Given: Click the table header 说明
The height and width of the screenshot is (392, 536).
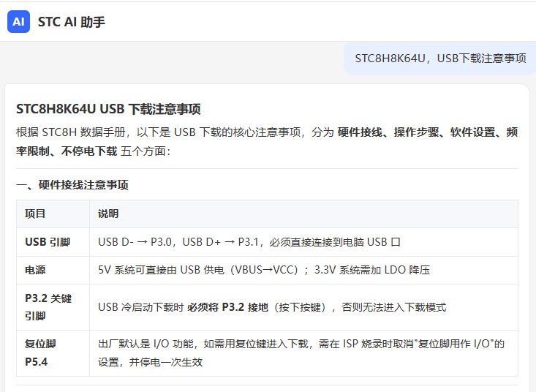Looking at the screenshot, I should [108, 214].
